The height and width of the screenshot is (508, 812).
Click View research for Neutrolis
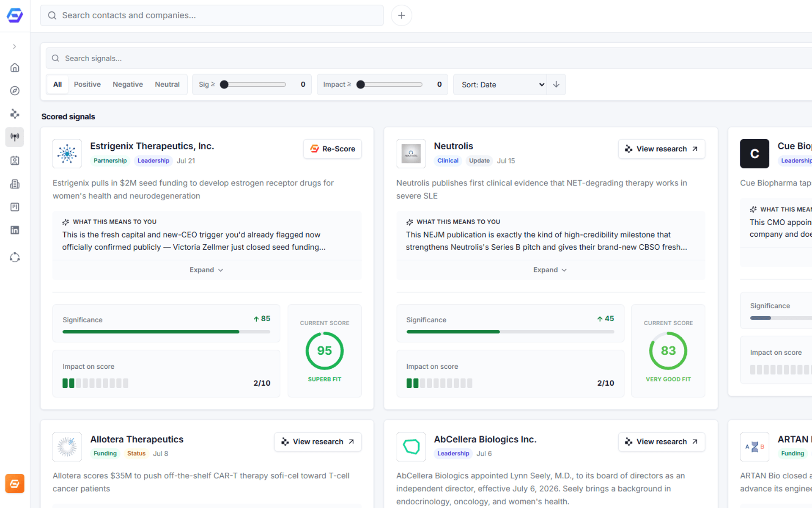point(661,149)
